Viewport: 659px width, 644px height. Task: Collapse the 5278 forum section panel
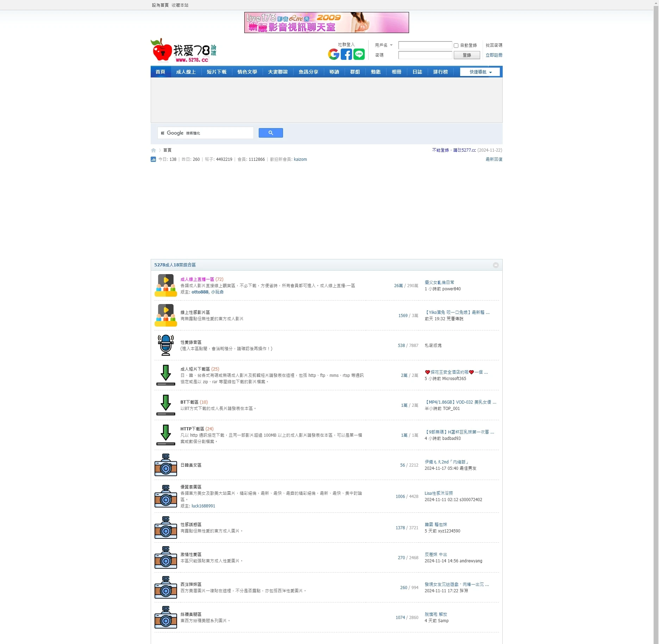[x=495, y=265]
